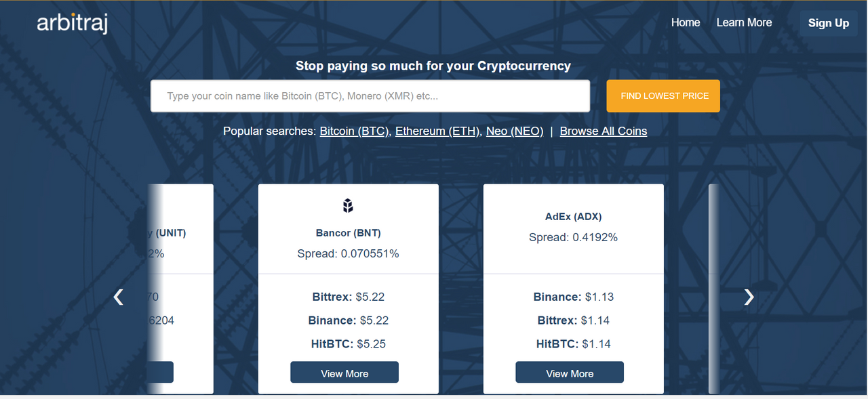868x399 pixels.
Task: Click the Bancor (BNT) card title
Action: coord(349,233)
